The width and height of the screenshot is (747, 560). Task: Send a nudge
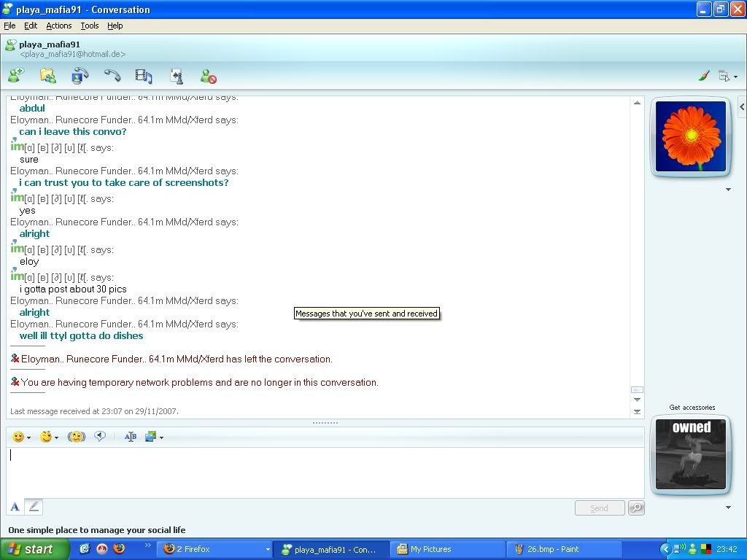coord(77,437)
